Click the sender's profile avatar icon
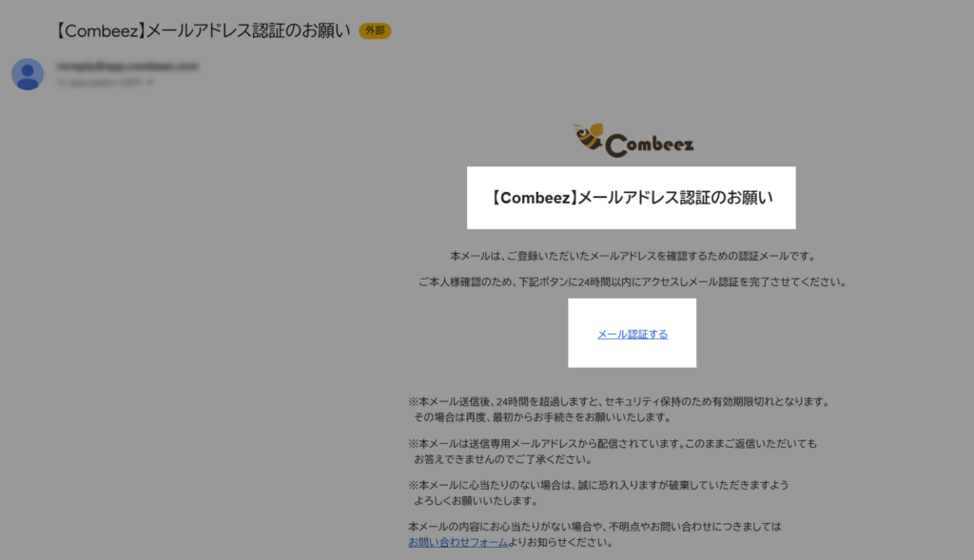Viewport: 974px width, 560px height. pyautogui.click(x=28, y=74)
